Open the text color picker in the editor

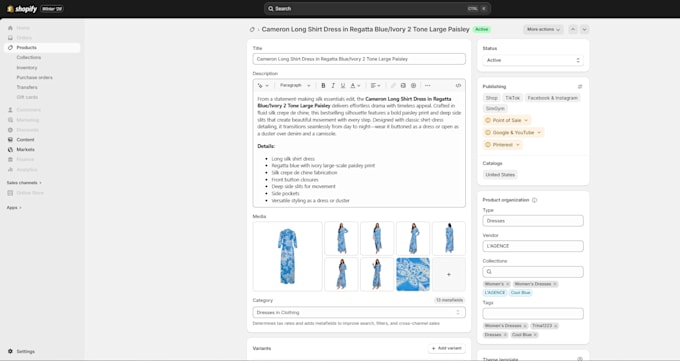tap(355, 85)
